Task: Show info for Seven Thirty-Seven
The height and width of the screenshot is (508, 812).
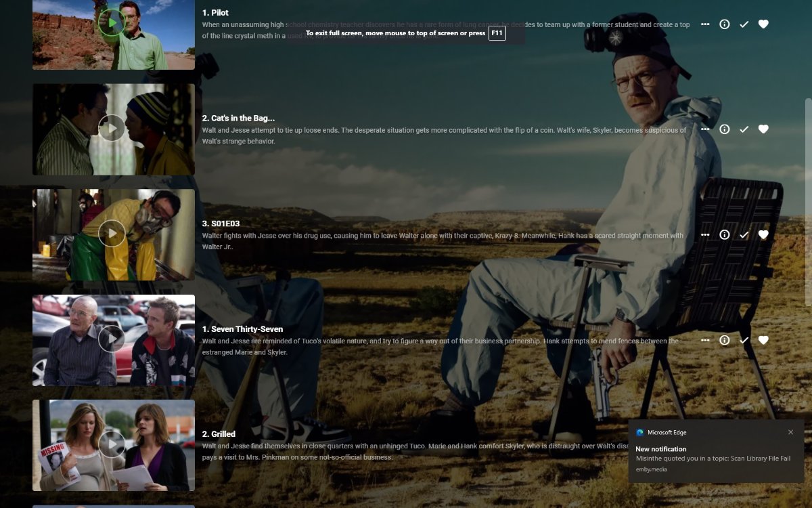Action: point(725,340)
